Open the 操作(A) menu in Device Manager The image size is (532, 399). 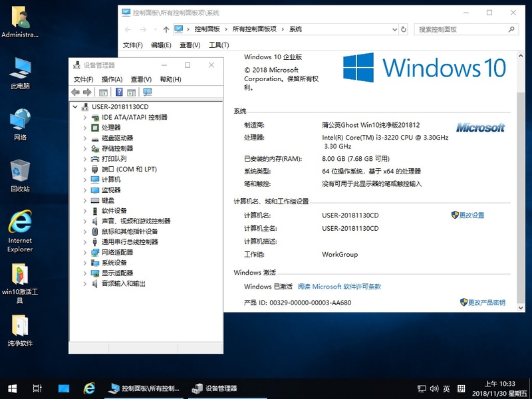point(111,79)
